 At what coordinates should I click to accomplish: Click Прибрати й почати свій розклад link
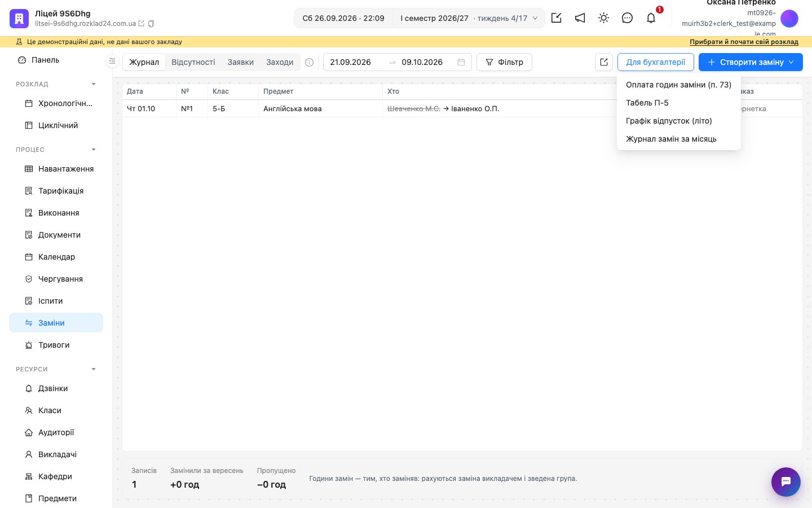tap(744, 42)
